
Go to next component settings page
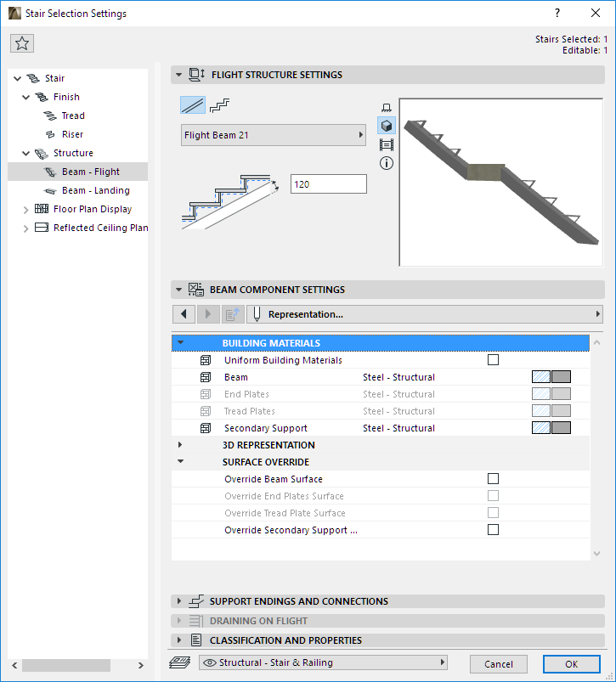point(208,314)
